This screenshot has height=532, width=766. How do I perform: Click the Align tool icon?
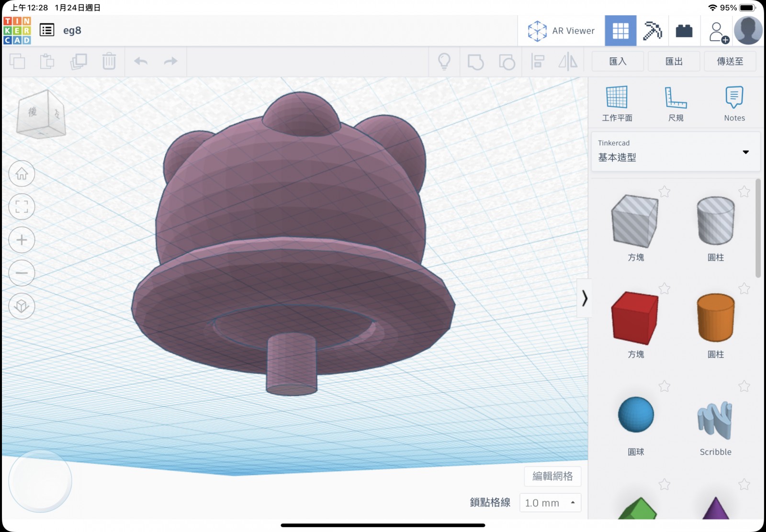[538, 61]
